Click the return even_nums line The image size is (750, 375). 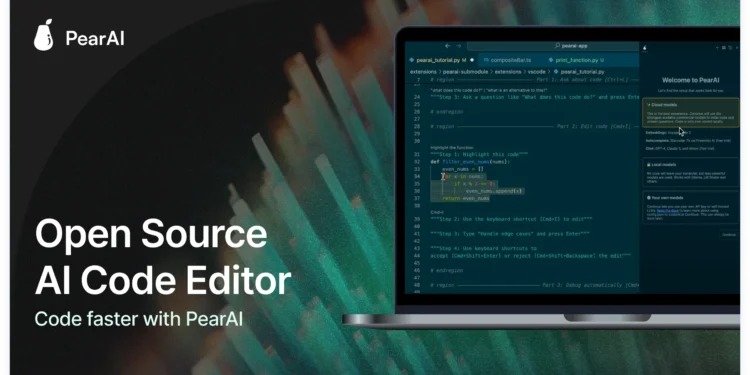[465, 198]
